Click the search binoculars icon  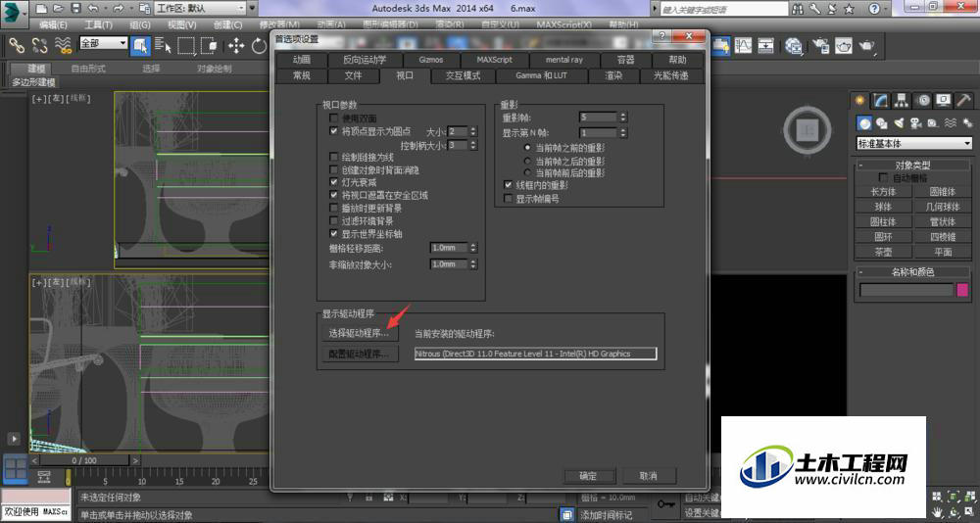[798, 9]
